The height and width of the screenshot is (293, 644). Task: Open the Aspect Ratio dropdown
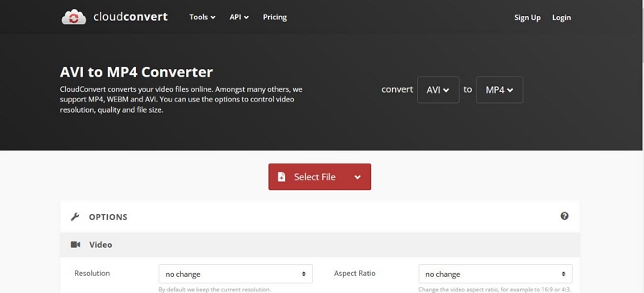tap(495, 274)
